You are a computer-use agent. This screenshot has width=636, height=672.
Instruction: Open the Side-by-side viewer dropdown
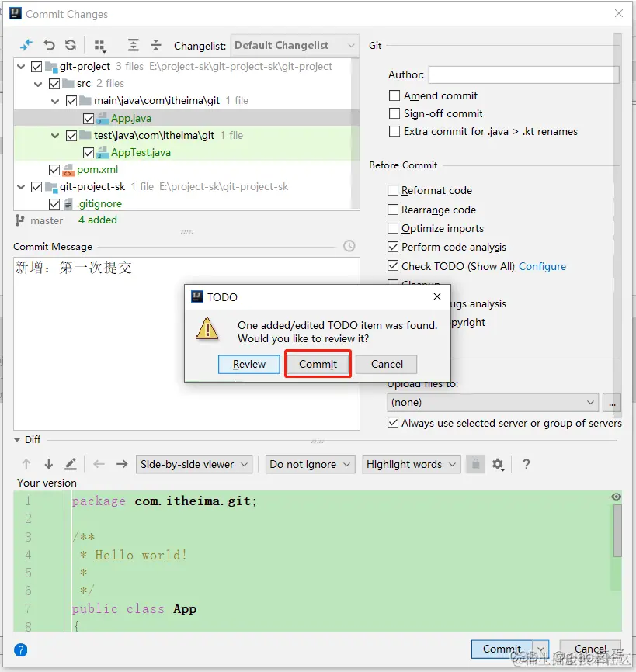(194, 464)
